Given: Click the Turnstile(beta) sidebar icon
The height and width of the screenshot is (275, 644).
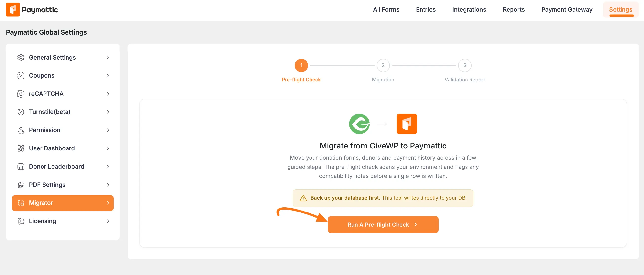Looking at the screenshot, I should point(21,112).
